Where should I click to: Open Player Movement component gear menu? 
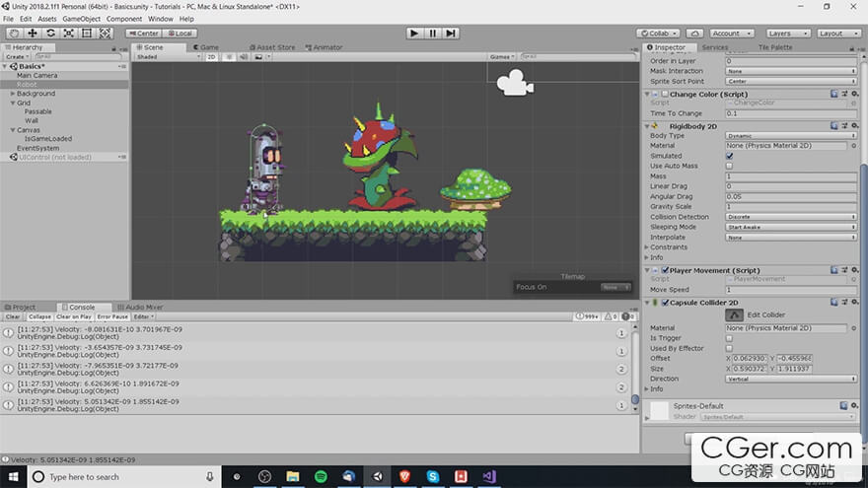pyautogui.click(x=855, y=270)
